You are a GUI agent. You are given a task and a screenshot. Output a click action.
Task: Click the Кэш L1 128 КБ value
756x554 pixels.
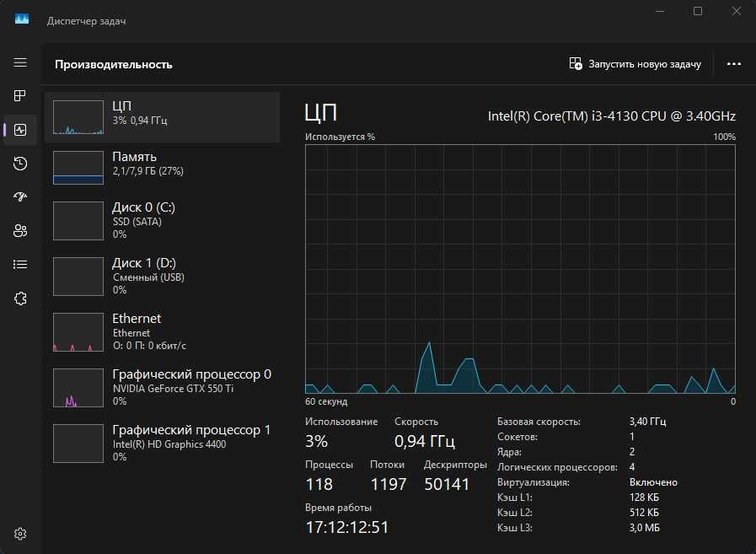(x=644, y=497)
